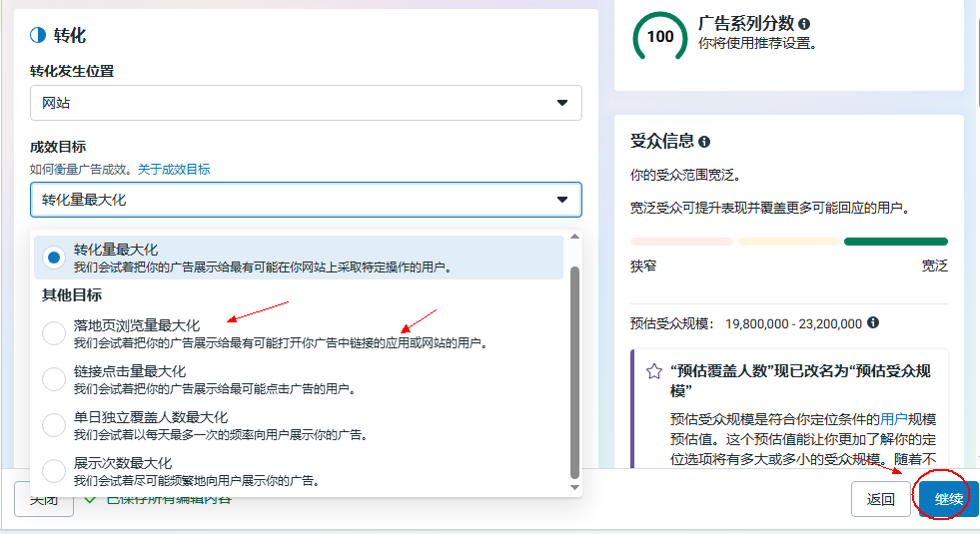Choose 单日独立覆盖人数最大化 option

point(54,425)
